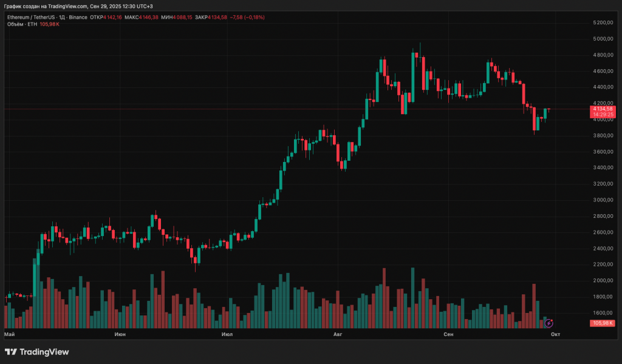Open the TradingView wordmark link
622x364 pixels.
tap(44, 352)
